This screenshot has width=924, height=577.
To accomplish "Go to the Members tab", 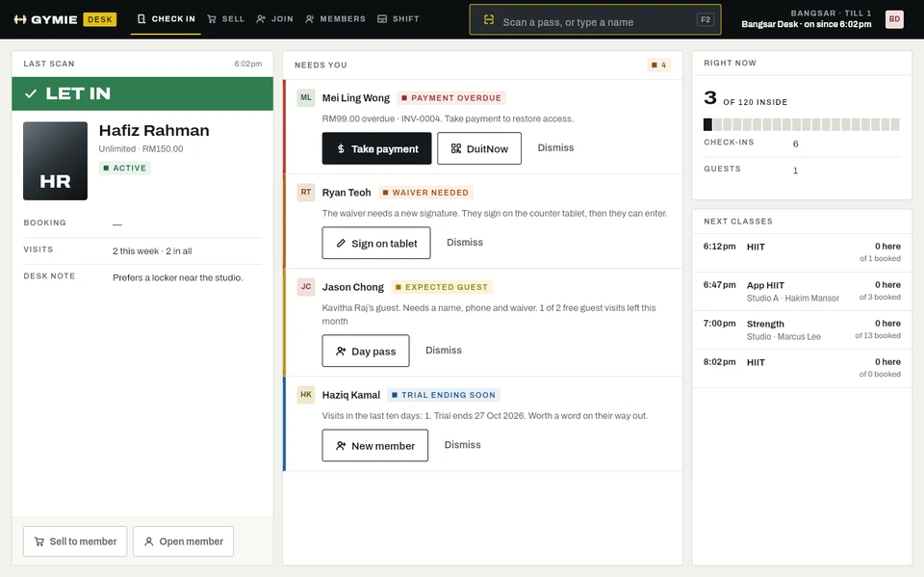I will point(335,19).
